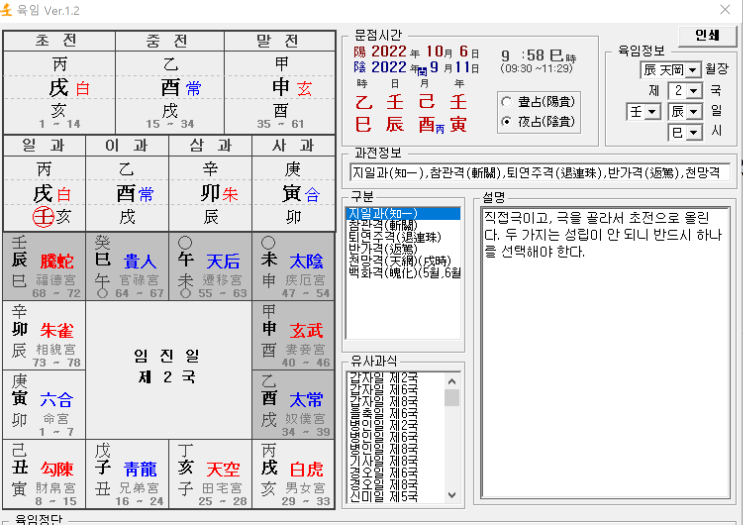
Task: Click the 설명 description text area
Action: pos(605,353)
